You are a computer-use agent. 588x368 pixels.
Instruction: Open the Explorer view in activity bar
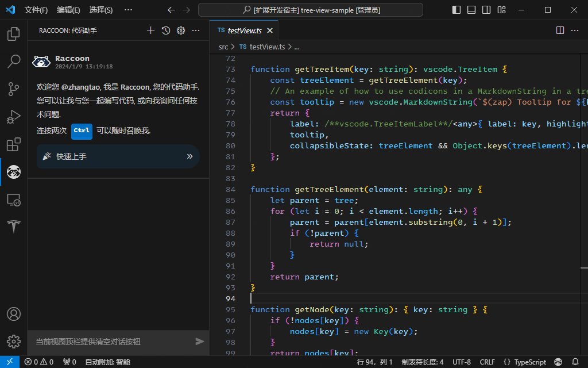(13, 34)
